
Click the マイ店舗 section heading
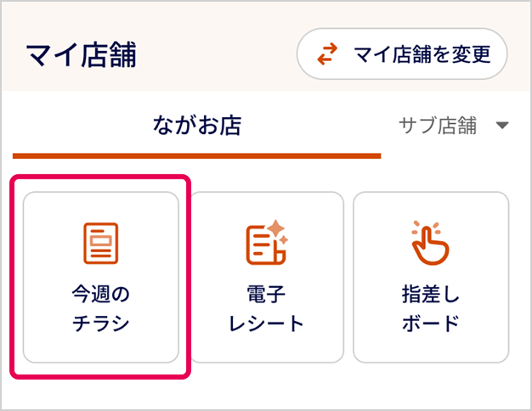(x=82, y=55)
